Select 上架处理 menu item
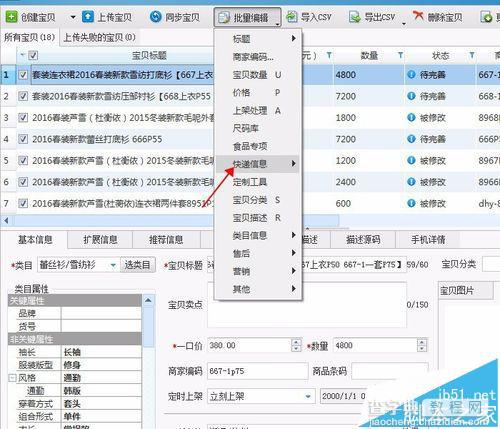 point(258,111)
